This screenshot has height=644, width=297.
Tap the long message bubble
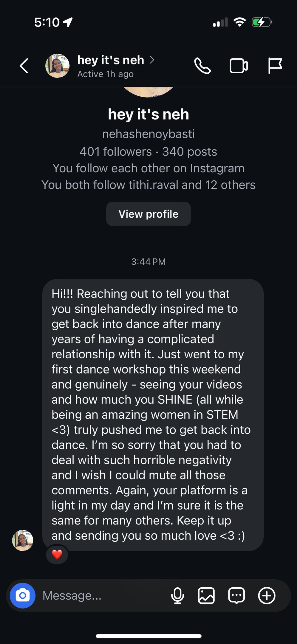point(153,414)
